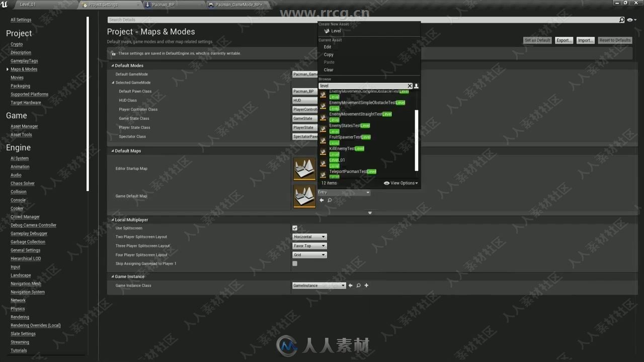Click the Reset to Defaults button

click(x=615, y=40)
